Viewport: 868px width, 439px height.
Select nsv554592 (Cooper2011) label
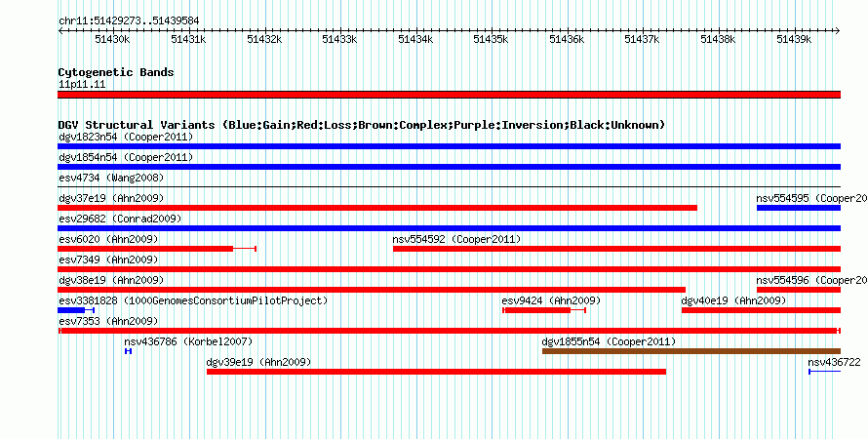[456, 239]
